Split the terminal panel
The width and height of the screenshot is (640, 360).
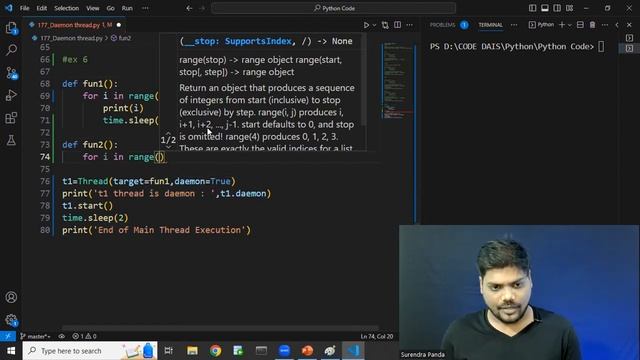pos(580,25)
